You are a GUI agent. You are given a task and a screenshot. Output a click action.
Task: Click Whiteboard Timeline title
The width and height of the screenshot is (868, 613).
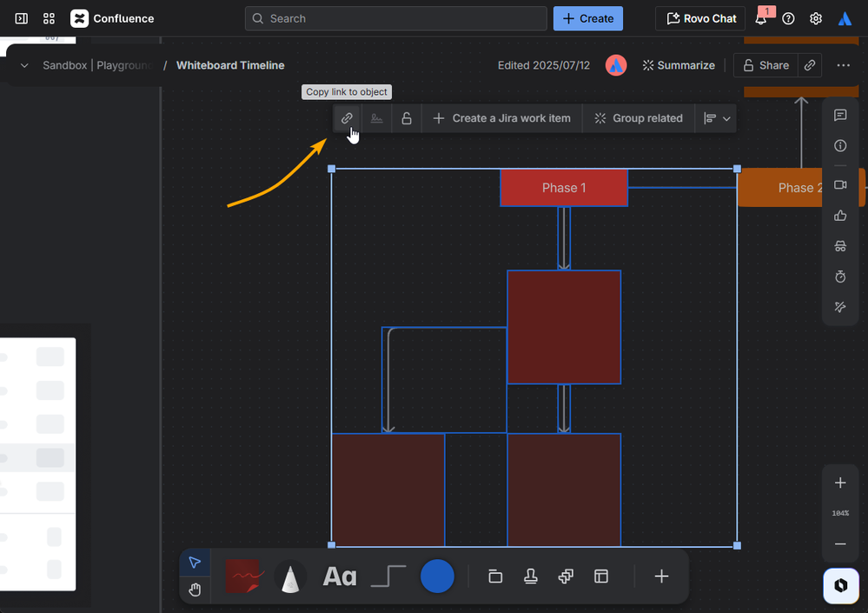[x=230, y=65]
